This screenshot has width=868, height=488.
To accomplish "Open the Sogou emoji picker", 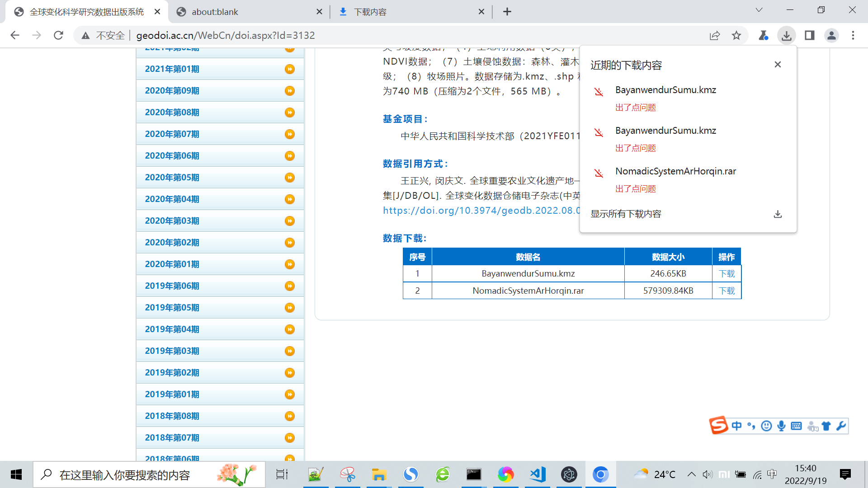I will (766, 426).
